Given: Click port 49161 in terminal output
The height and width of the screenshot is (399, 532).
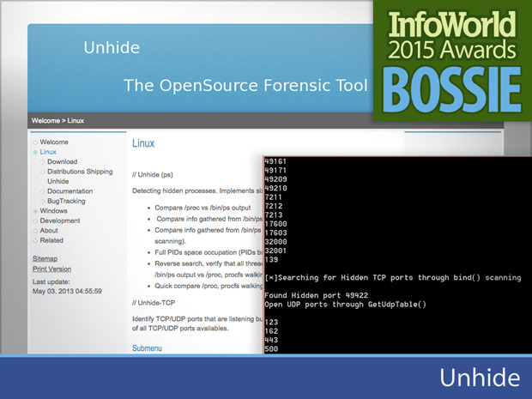Looking at the screenshot, I should [275, 161].
